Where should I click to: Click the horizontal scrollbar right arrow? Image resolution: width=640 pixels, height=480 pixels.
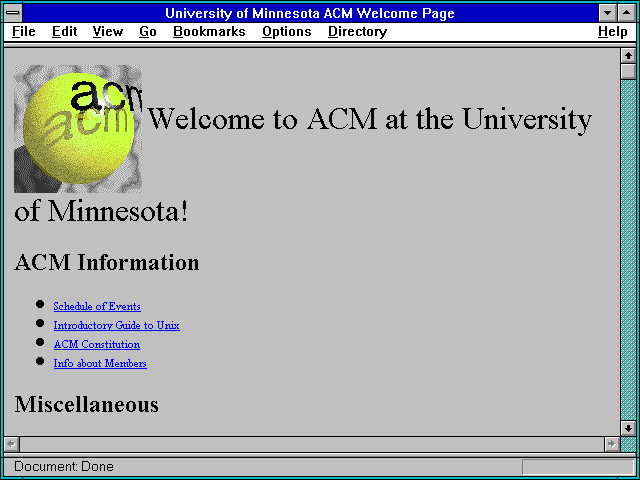[x=611, y=444]
